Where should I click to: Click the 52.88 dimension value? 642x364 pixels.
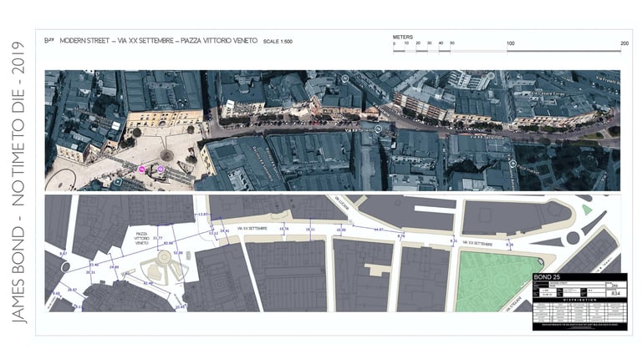[x=178, y=253]
